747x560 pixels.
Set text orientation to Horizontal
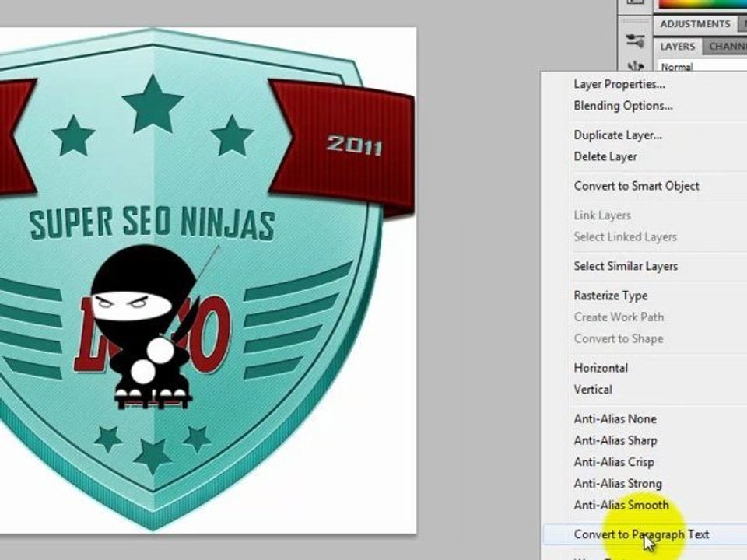click(601, 368)
